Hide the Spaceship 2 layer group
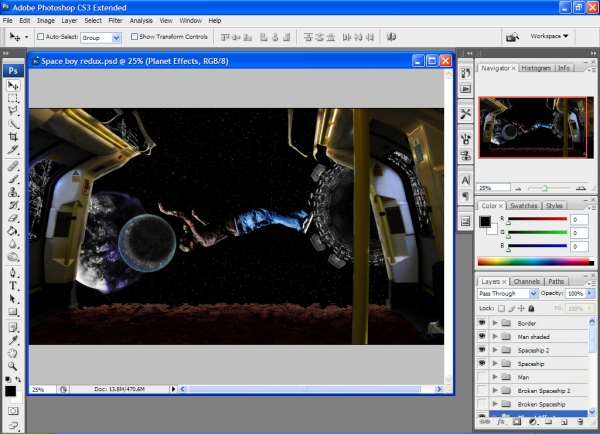 pyautogui.click(x=482, y=350)
